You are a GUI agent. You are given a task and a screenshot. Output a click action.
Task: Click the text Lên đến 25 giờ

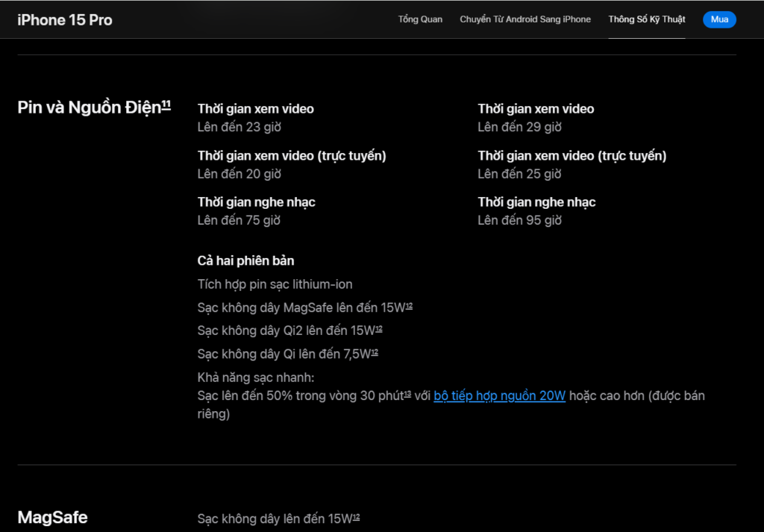tap(519, 174)
